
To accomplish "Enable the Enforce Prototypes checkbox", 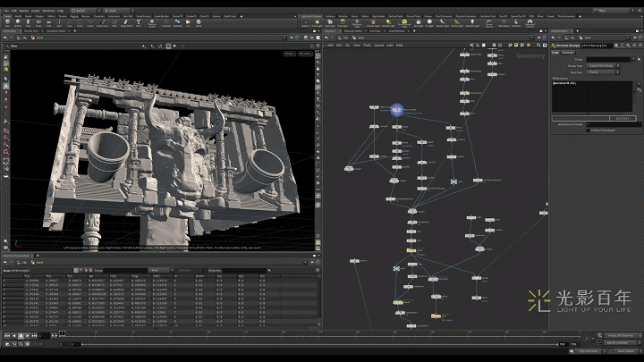I will coord(586,130).
